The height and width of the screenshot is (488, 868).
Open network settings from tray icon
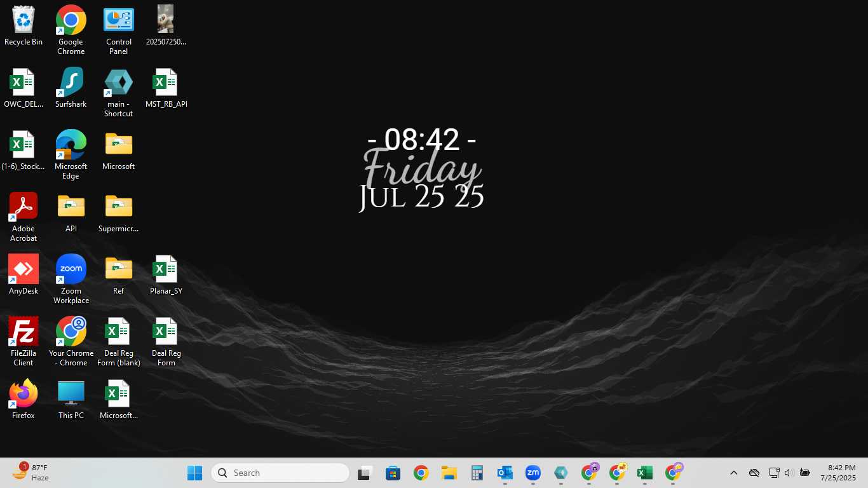774,473
